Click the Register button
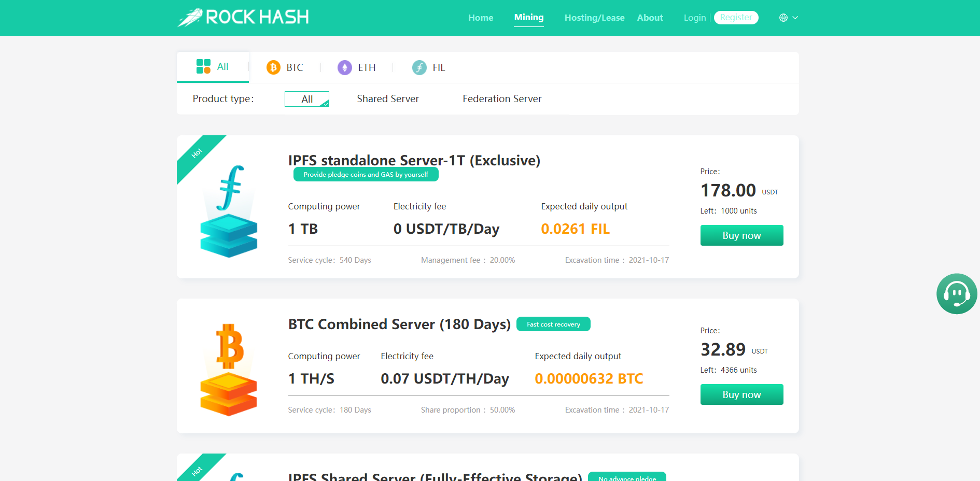 (736, 18)
